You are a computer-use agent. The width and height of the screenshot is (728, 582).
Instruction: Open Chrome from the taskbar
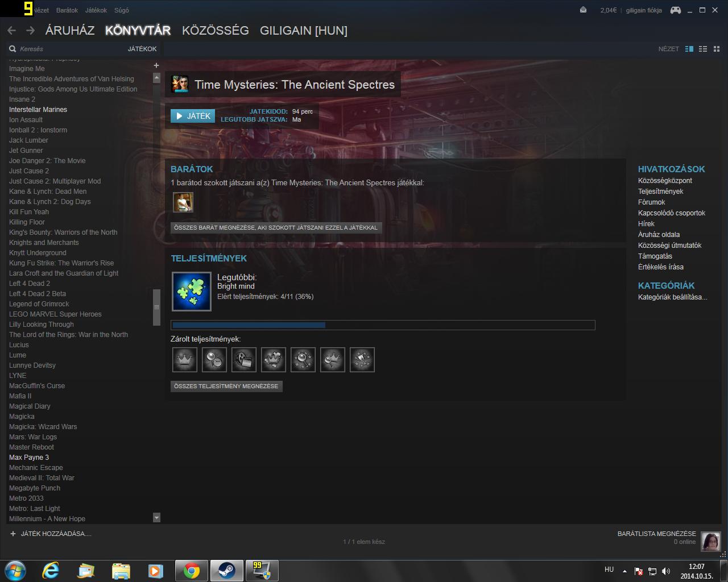point(192,571)
